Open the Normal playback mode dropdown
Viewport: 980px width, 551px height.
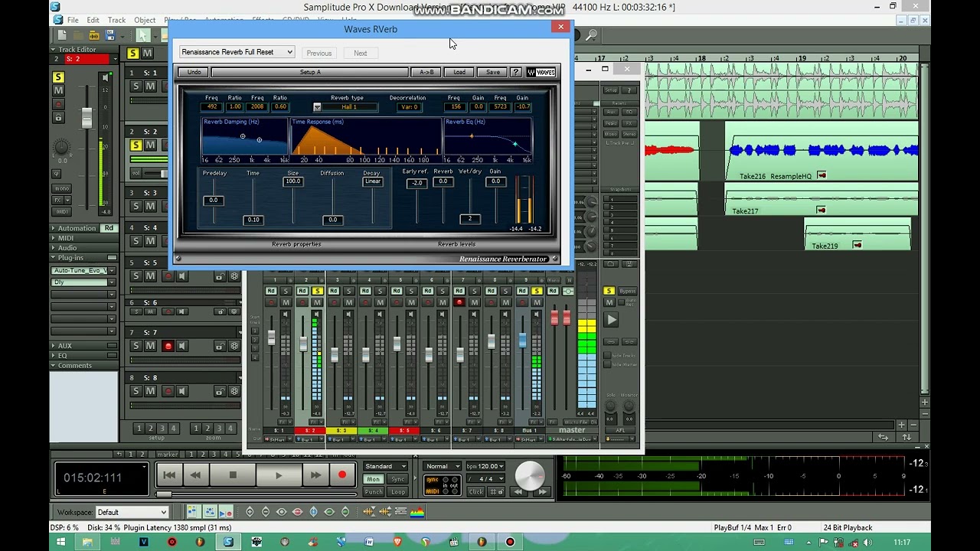point(443,466)
